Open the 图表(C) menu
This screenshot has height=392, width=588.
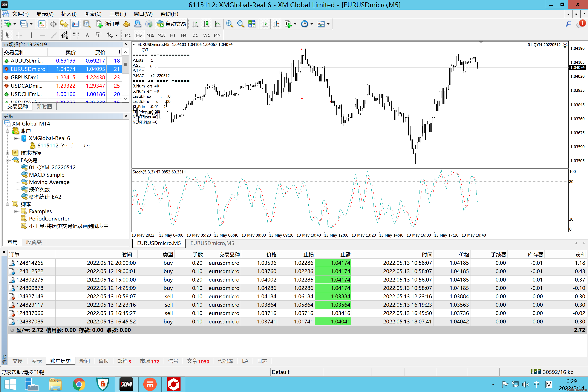(x=93, y=14)
